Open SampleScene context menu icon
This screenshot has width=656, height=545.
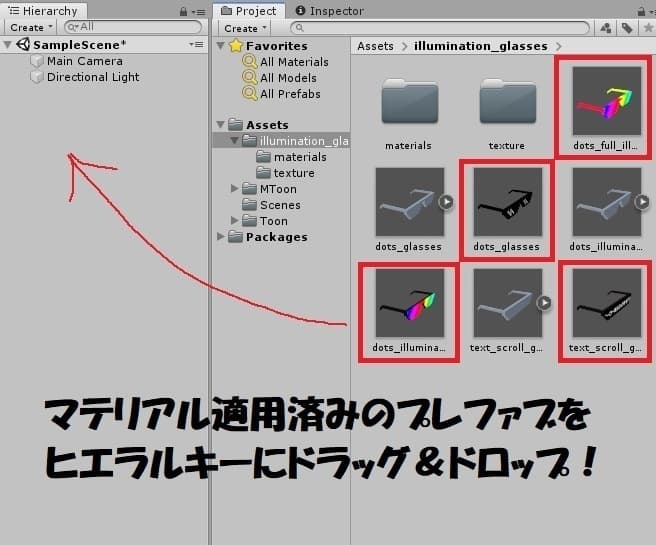point(196,44)
